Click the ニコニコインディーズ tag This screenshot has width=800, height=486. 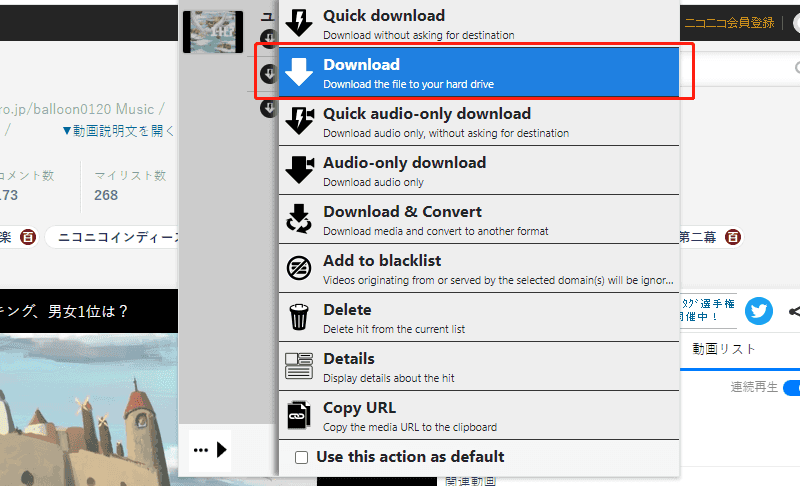tap(113, 237)
